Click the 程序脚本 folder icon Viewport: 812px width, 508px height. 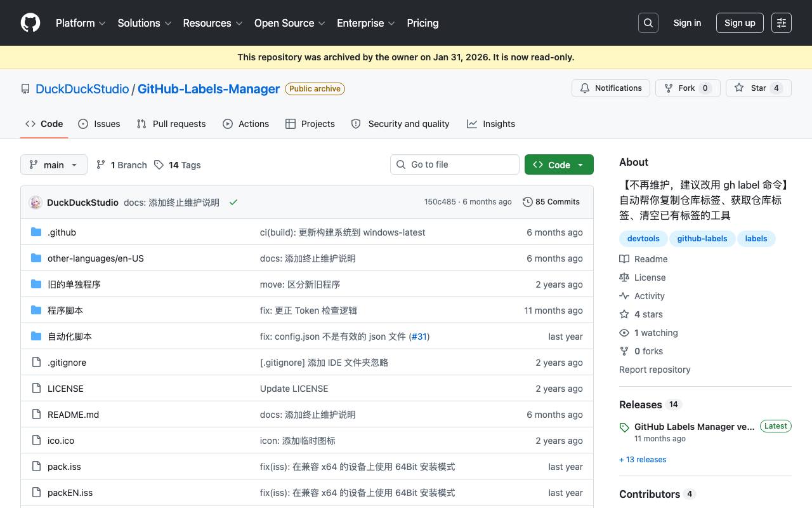point(36,311)
